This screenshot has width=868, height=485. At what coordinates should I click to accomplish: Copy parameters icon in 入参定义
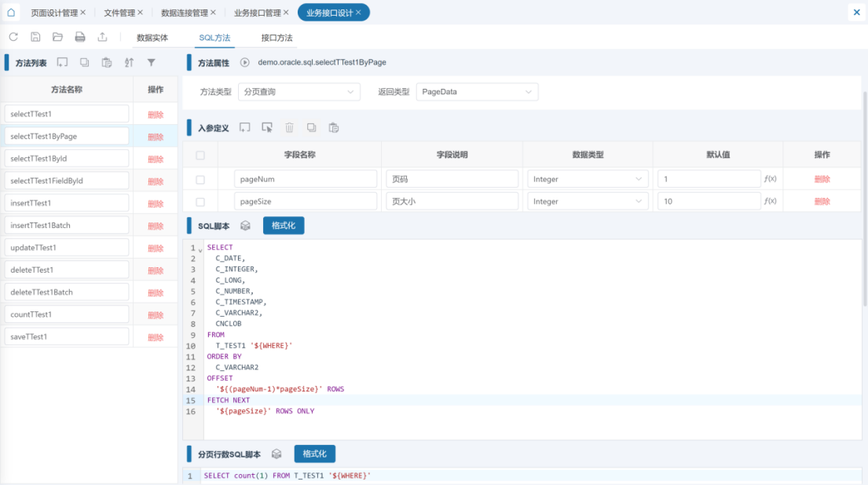(x=312, y=128)
